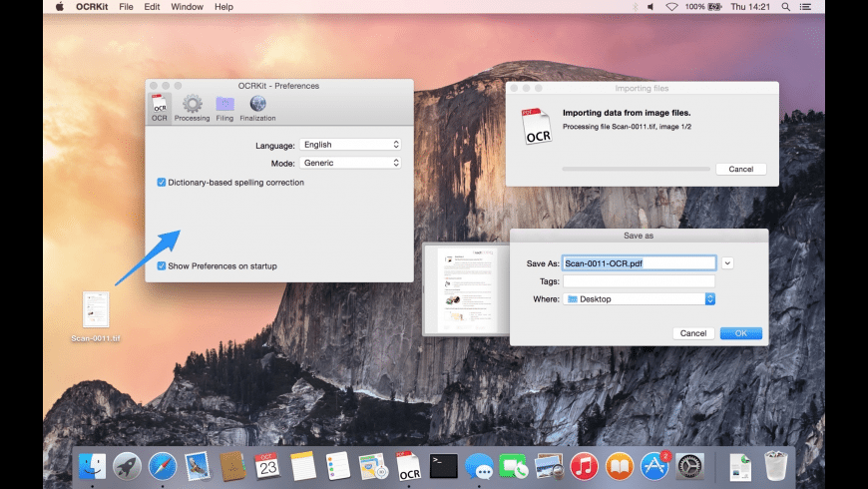The height and width of the screenshot is (489, 868).
Task: Toggle Show Preferences on startup checkbox
Action: [x=161, y=265]
